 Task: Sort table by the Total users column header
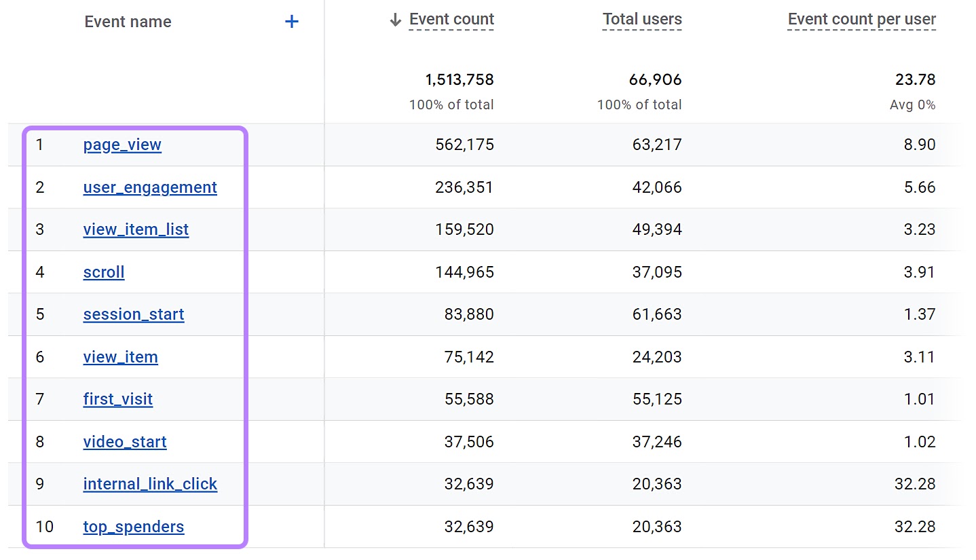[641, 19]
